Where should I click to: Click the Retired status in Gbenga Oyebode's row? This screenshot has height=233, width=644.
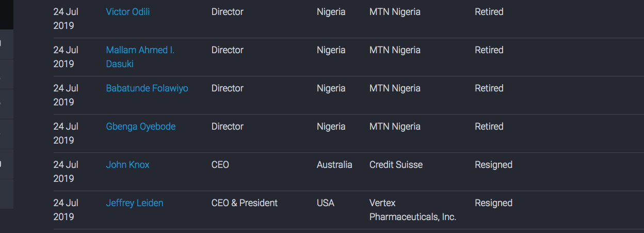[489, 127]
